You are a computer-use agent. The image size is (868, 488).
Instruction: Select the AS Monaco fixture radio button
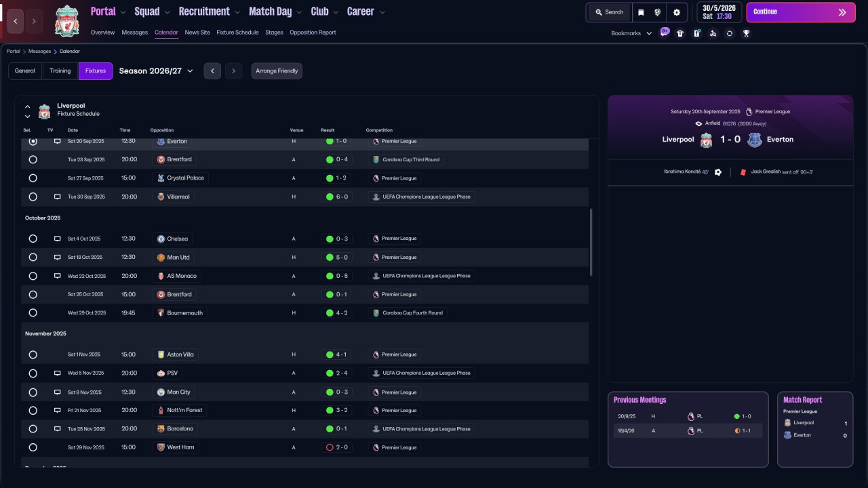tap(33, 276)
